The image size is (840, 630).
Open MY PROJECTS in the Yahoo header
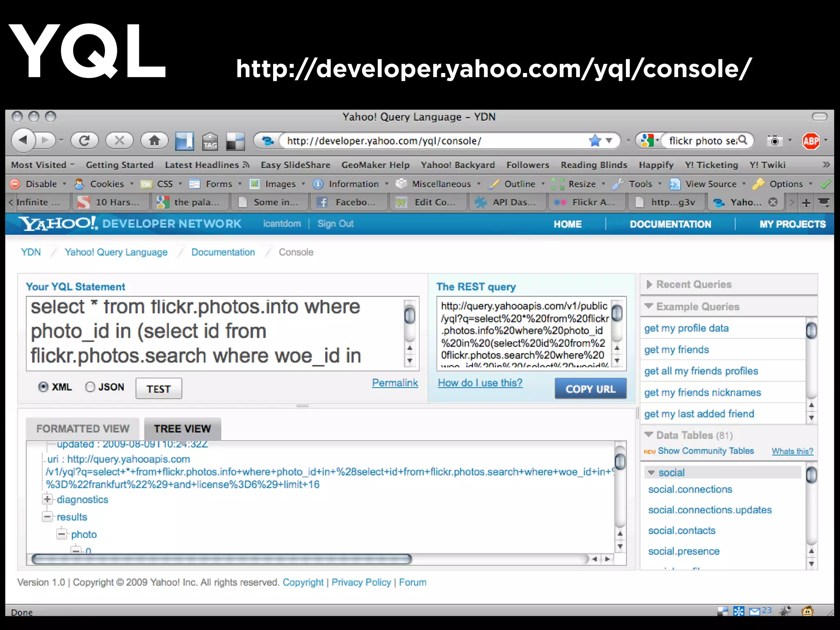[x=792, y=224]
